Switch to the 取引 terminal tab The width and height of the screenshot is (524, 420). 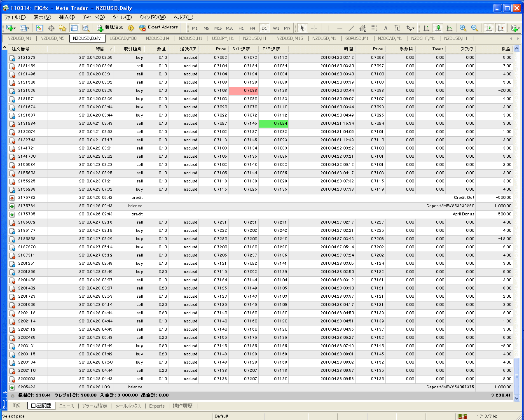coord(18,406)
